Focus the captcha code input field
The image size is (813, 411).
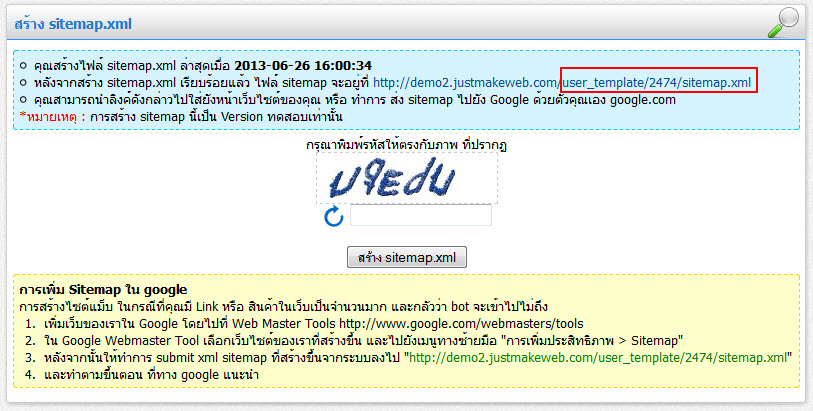pos(420,215)
